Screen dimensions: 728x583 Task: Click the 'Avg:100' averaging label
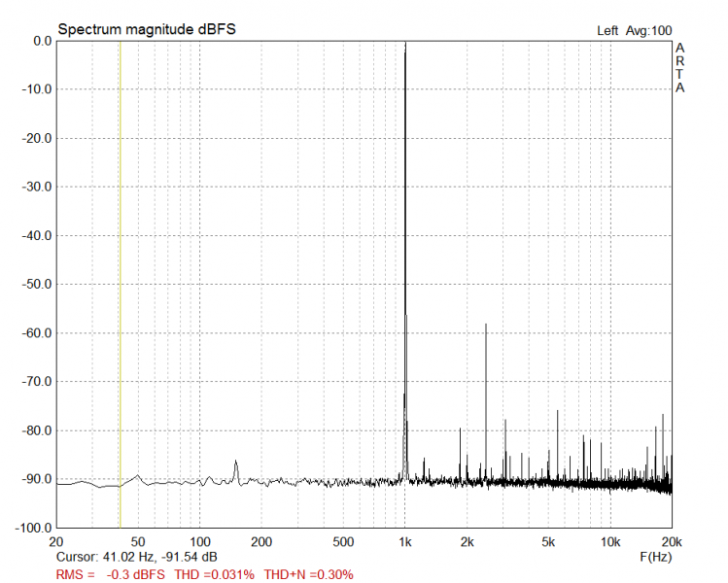pyautogui.click(x=648, y=31)
